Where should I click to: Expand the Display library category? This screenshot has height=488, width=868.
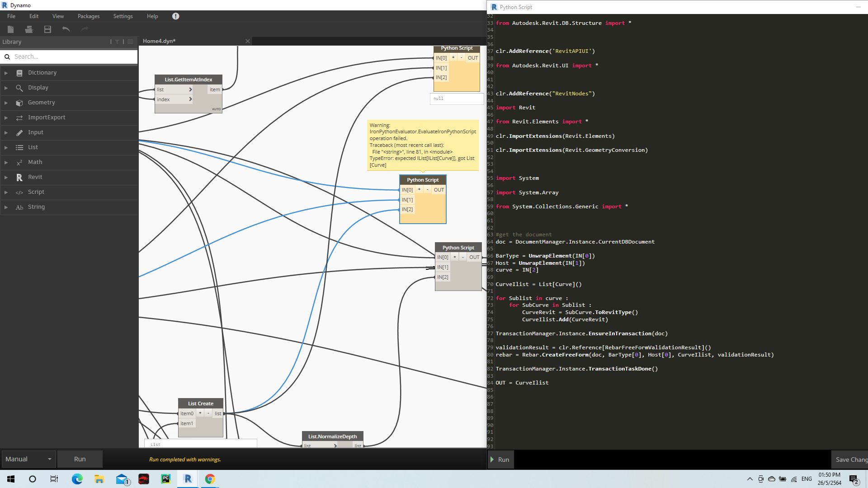6,88
